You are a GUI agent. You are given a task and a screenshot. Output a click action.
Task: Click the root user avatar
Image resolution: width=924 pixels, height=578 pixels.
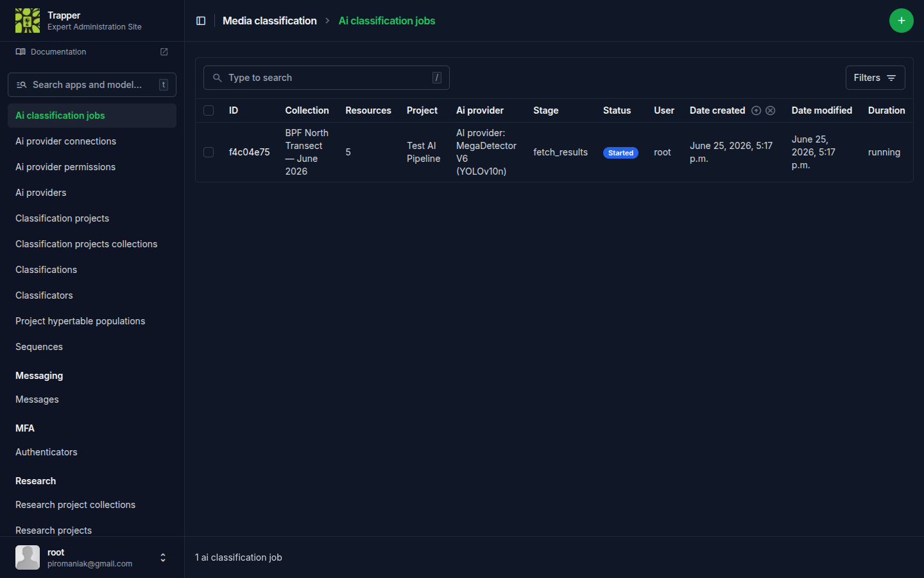[x=28, y=557]
